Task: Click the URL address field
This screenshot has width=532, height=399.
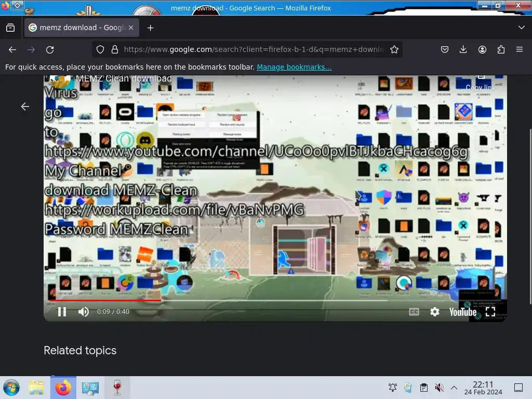Action: click(254, 49)
